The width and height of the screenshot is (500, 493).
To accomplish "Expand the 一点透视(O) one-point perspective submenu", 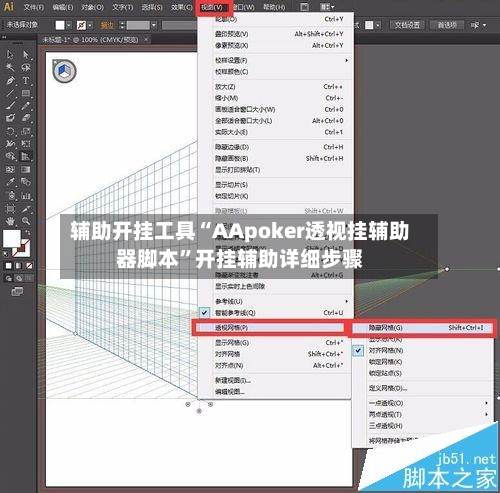I will pyautogui.click(x=423, y=403).
